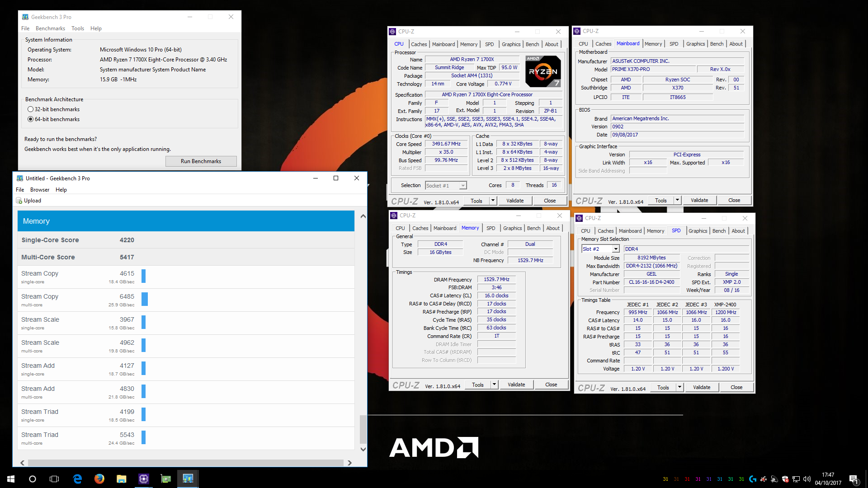Click the green chip taskbar icon
The height and width of the screenshot is (488, 868).
166,479
